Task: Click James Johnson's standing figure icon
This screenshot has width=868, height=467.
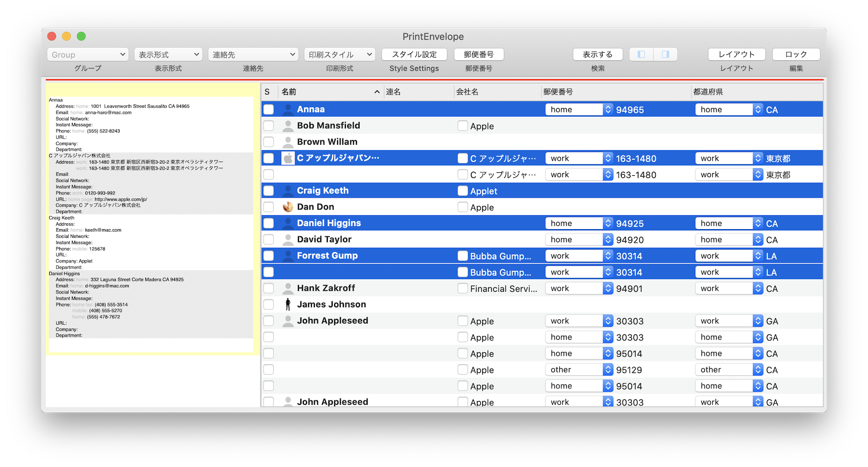Action: coord(288,304)
